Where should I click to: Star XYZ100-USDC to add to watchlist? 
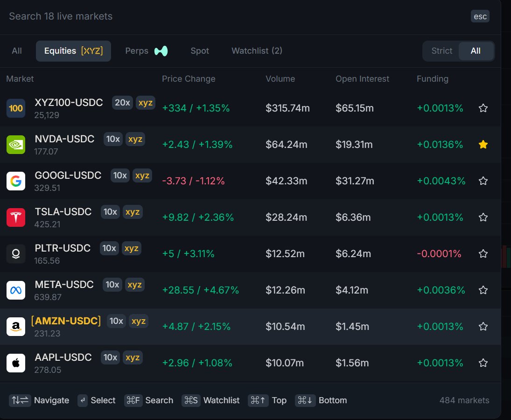coord(483,108)
